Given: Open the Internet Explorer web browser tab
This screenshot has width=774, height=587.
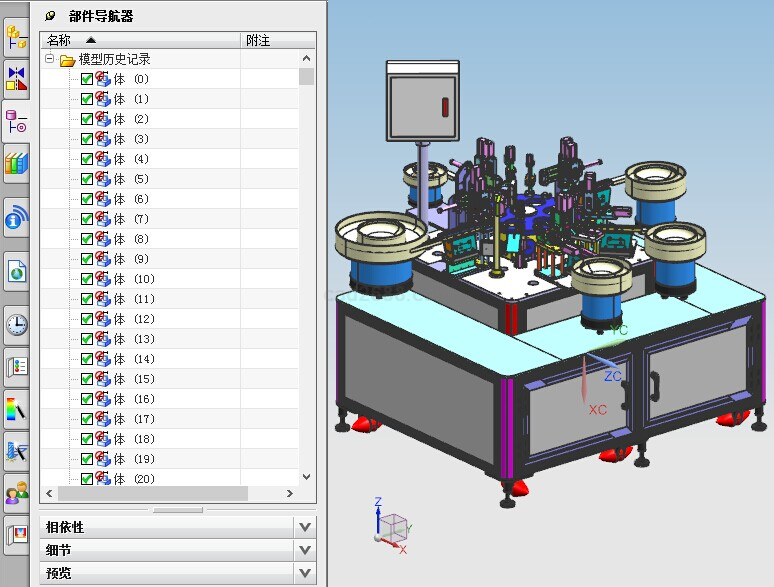Looking at the screenshot, I should (16, 270).
